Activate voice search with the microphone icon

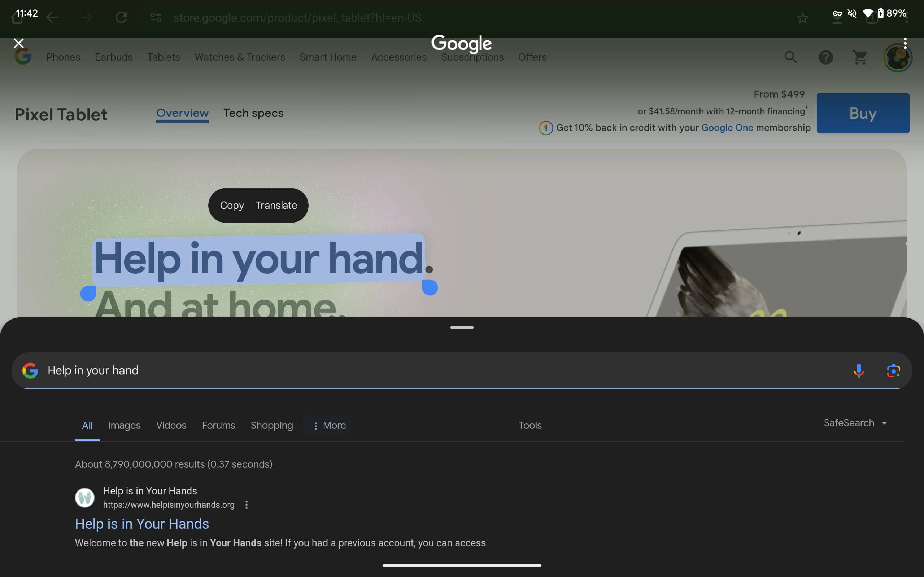(858, 370)
